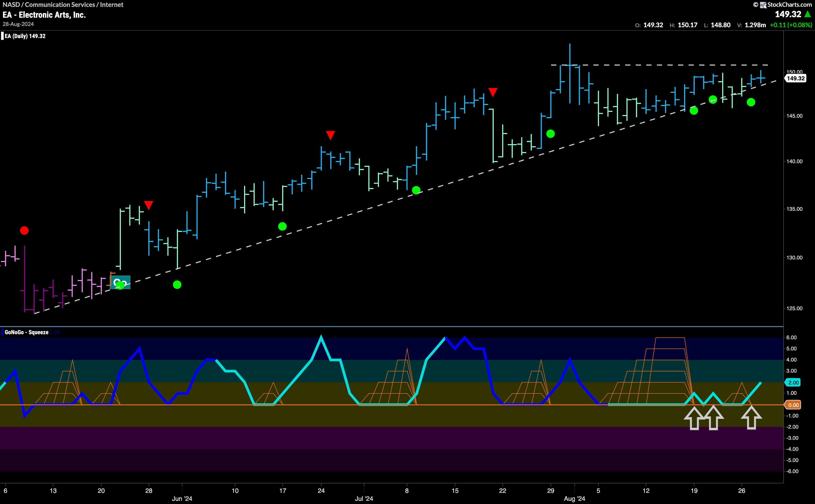Click the 28 date tick on the time axis
This screenshot has height=504, width=815.
[149, 491]
